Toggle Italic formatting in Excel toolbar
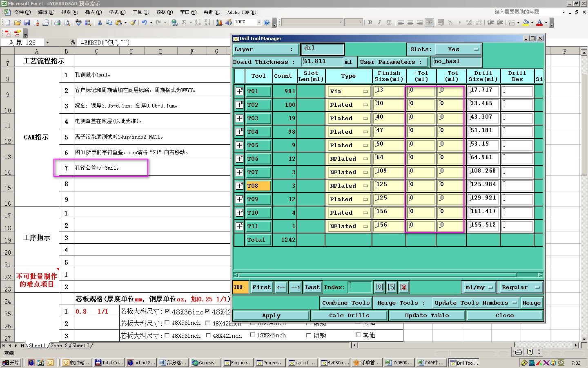Viewport: 588px width, 368px height. (x=379, y=22)
